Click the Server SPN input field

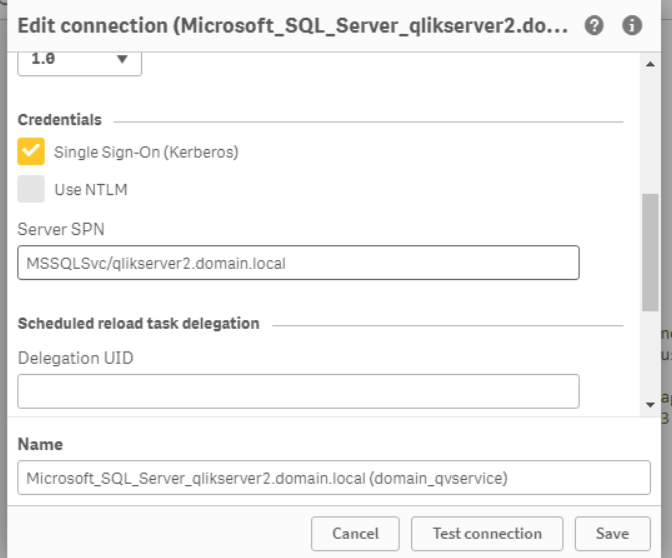298,263
